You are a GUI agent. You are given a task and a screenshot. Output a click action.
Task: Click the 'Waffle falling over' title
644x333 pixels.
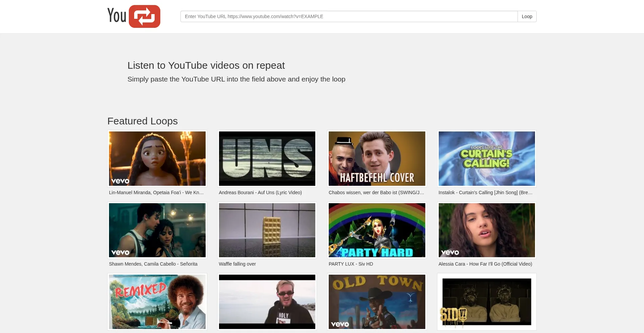[237, 264]
